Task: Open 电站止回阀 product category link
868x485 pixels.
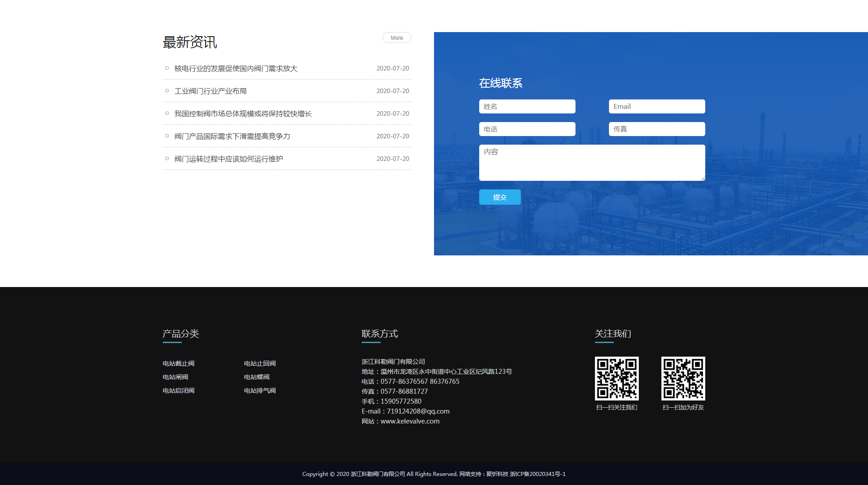Action: 260,364
